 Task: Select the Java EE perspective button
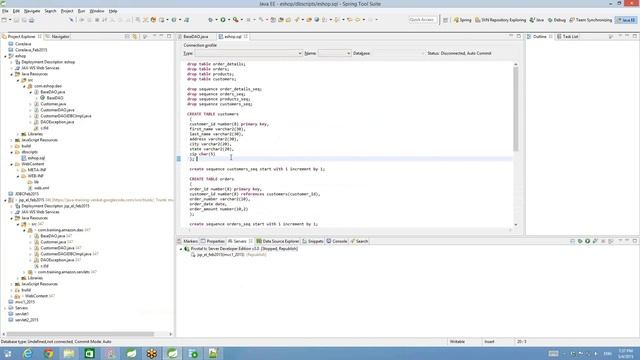[x=625, y=20]
